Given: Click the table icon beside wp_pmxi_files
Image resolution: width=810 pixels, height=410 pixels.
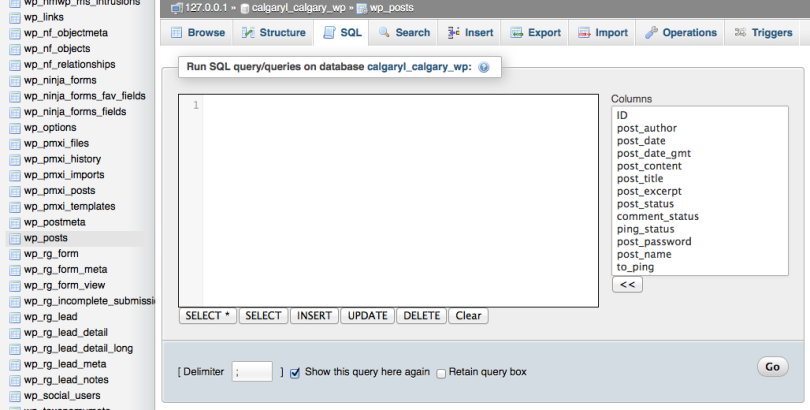Looking at the screenshot, I should 15,144.
